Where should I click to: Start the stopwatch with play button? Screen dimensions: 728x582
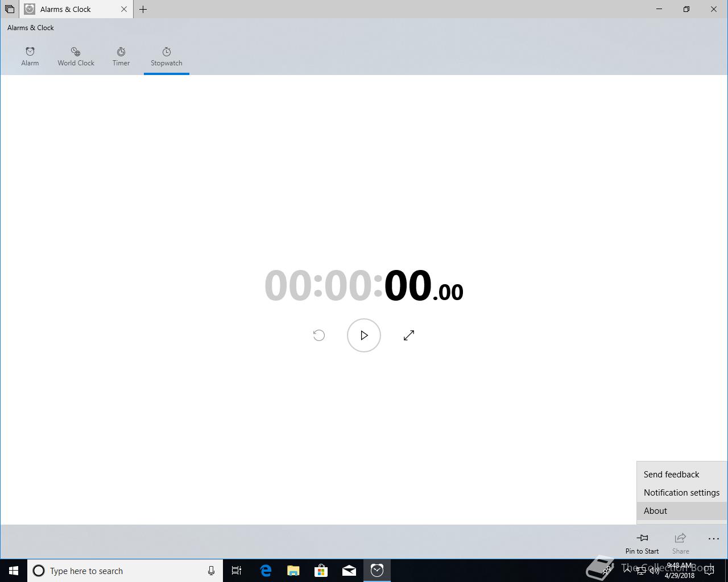coord(364,335)
